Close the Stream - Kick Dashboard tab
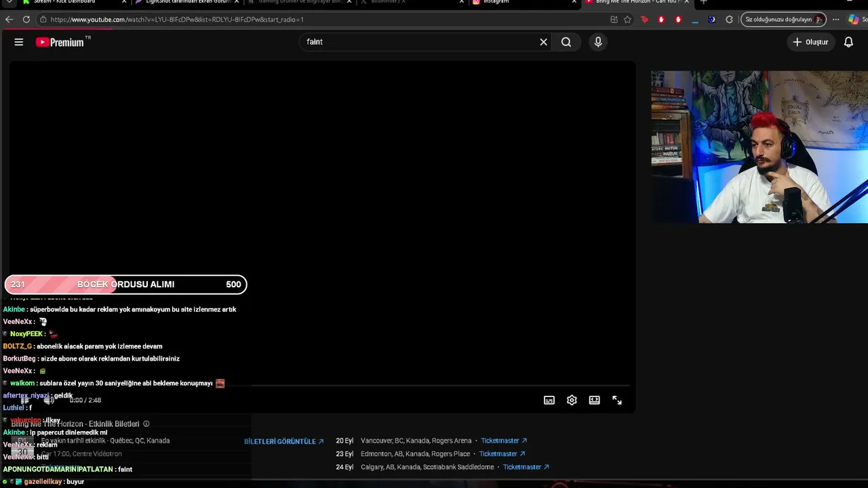Image resolution: width=868 pixels, height=488 pixels. tap(124, 2)
